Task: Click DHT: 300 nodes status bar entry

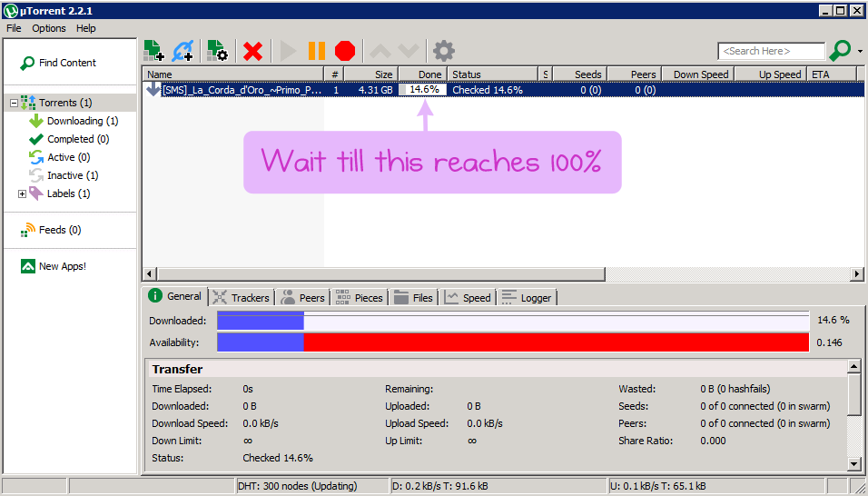Action: (312, 486)
